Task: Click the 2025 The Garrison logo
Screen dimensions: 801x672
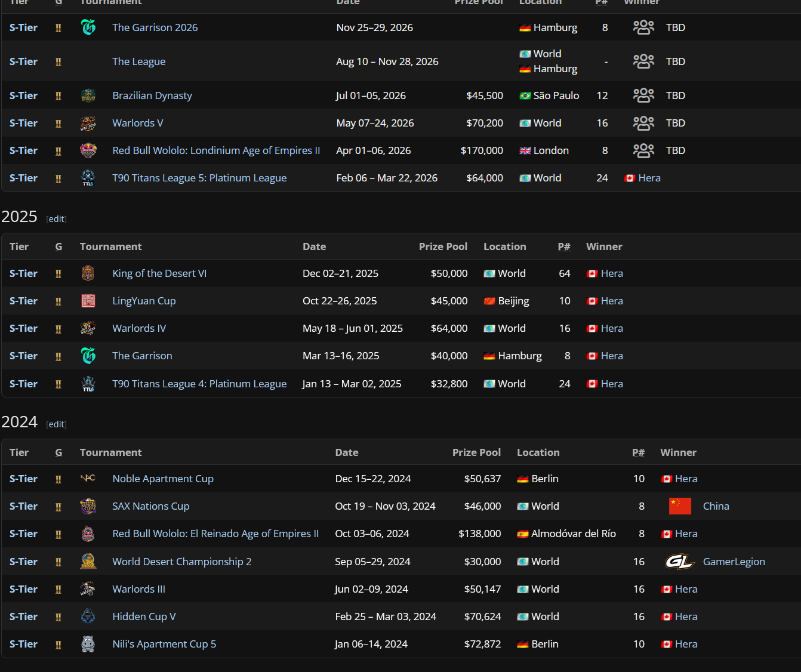Action: [x=88, y=356]
